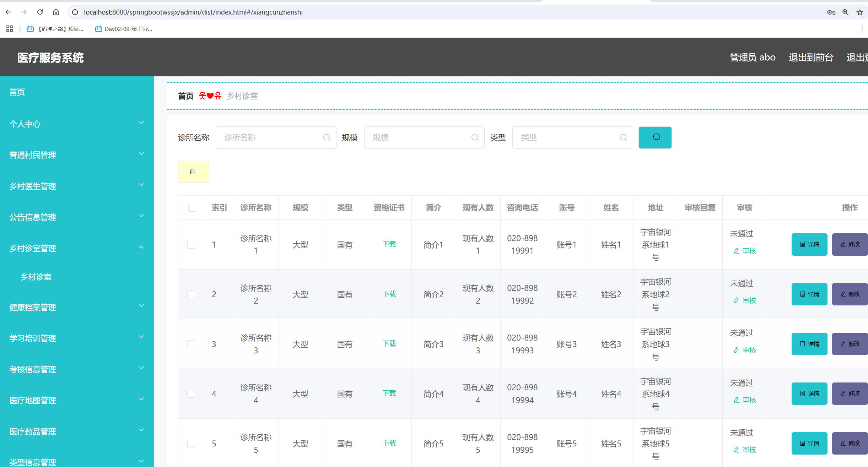
Task: Click 审核 link for row 4
Action: pos(745,400)
